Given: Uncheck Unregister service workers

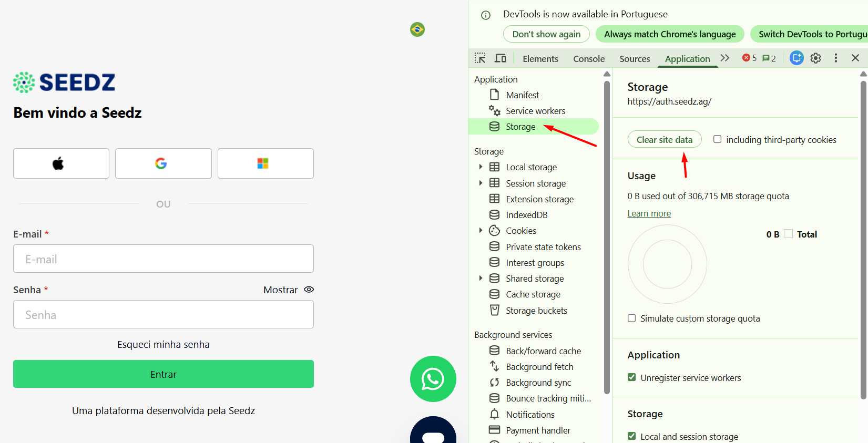Looking at the screenshot, I should pos(632,377).
